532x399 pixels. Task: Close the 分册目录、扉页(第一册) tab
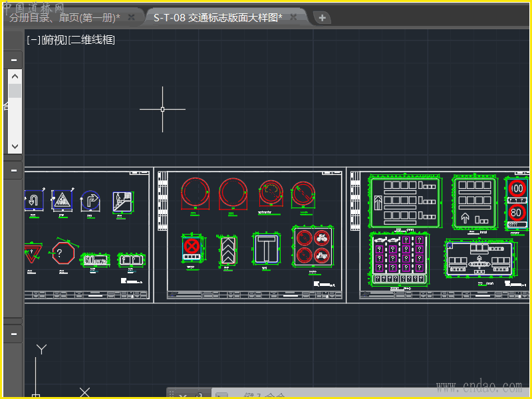132,17
